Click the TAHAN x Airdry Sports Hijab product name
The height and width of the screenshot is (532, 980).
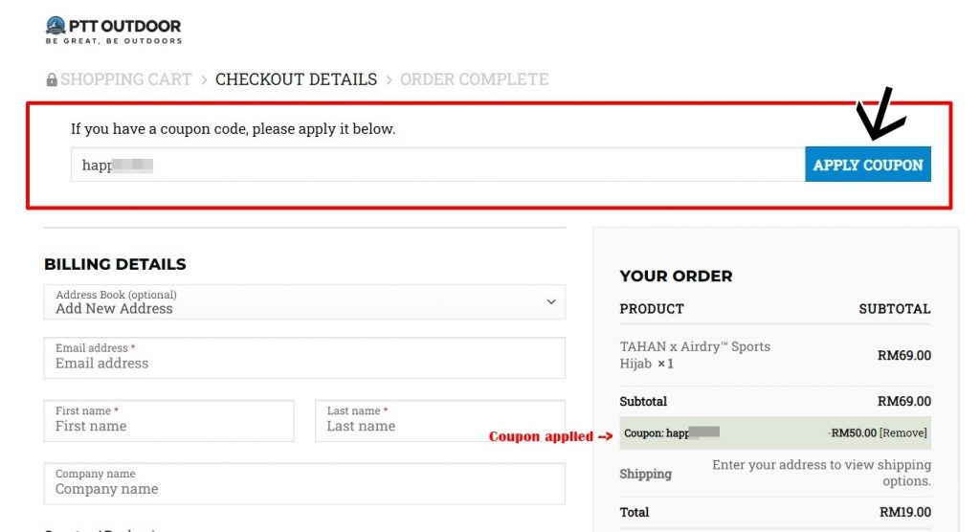[694, 355]
